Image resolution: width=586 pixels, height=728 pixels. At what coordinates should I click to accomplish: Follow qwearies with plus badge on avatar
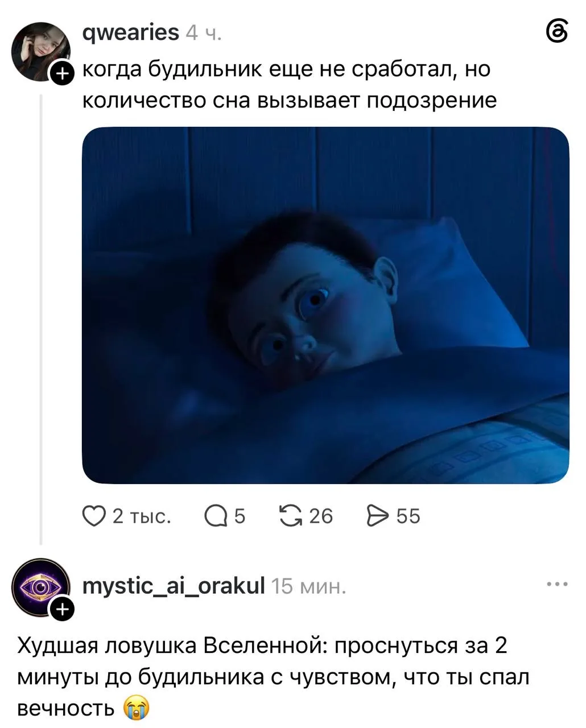(62, 72)
